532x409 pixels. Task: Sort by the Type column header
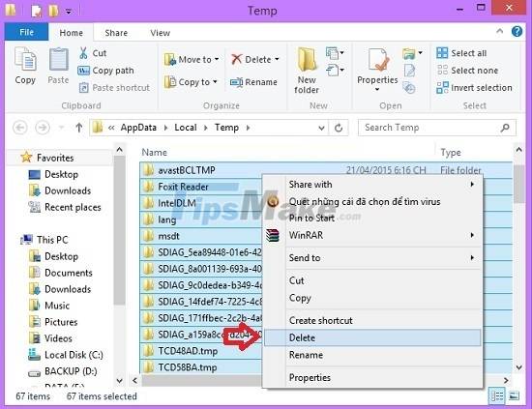coord(451,153)
